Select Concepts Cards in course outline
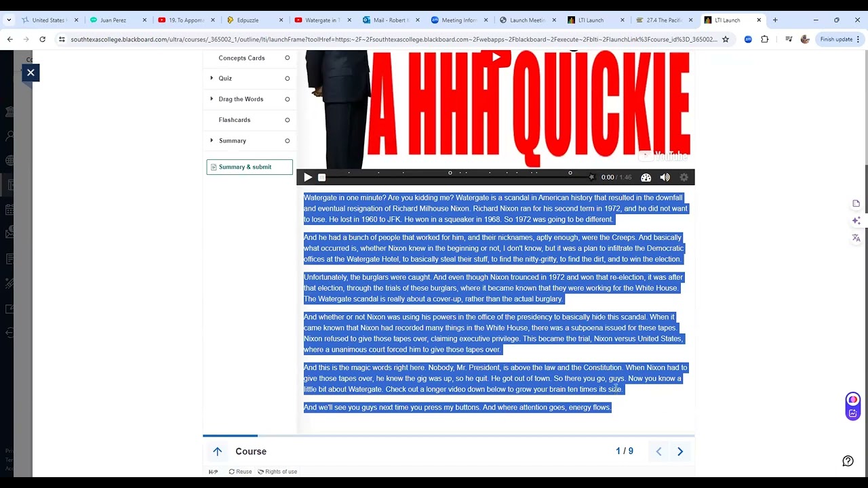Image resolution: width=868 pixels, height=488 pixels. pyautogui.click(x=241, y=58)
